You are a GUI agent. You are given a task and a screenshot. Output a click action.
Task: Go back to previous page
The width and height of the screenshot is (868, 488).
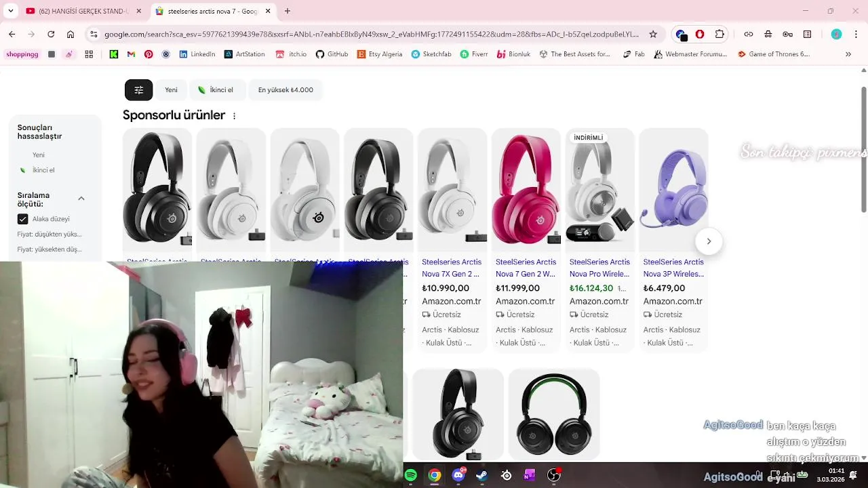click(x=12, y=34)
